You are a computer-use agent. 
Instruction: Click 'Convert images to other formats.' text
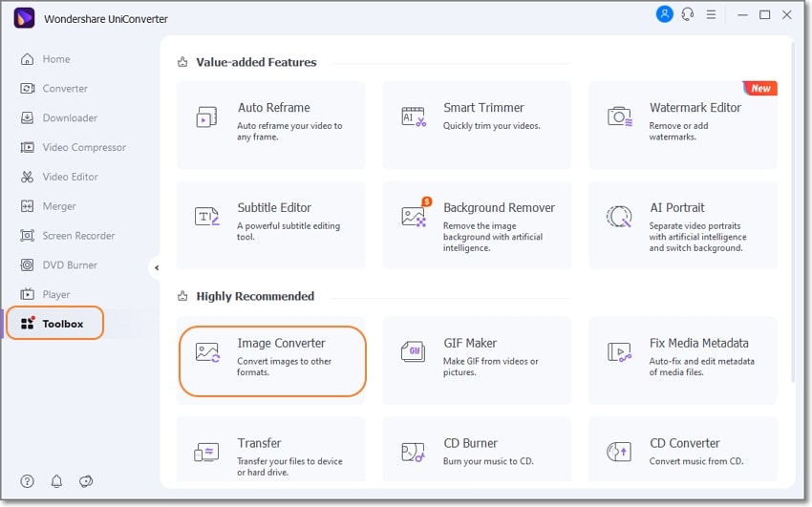[284, 367]
